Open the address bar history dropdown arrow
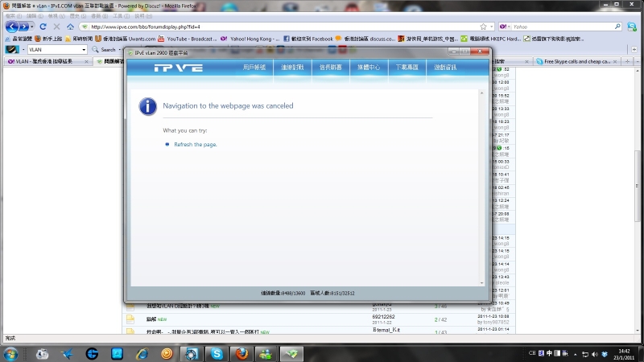The height and width of the screenshot is (362, 644). pyautogui.click(x=491, y=27)
